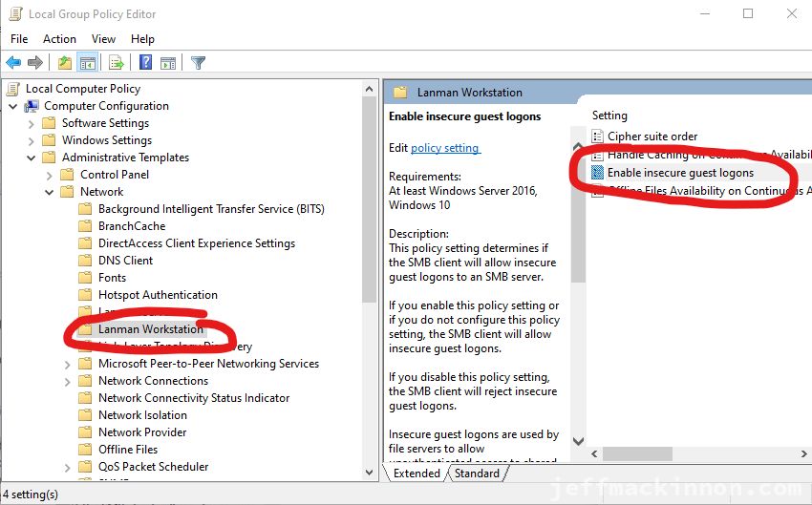The image size is (812, 505).
Task: Select the Lanman Workstation folder in tree
Action: (x=150, y=329)
